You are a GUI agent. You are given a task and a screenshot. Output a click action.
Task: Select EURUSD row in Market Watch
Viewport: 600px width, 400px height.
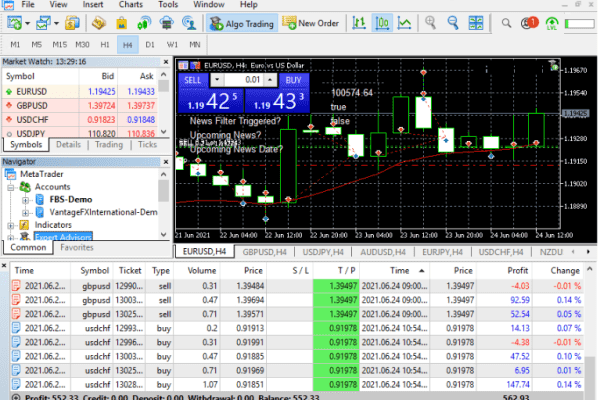(x=80, y=91)
